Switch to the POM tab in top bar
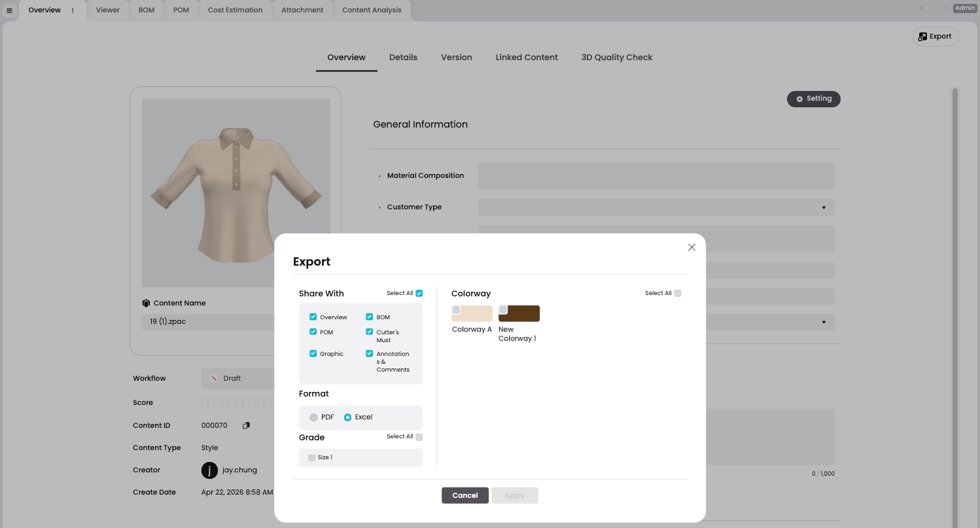The height and width of the screenshot is (528, 980). click(181, 10)
